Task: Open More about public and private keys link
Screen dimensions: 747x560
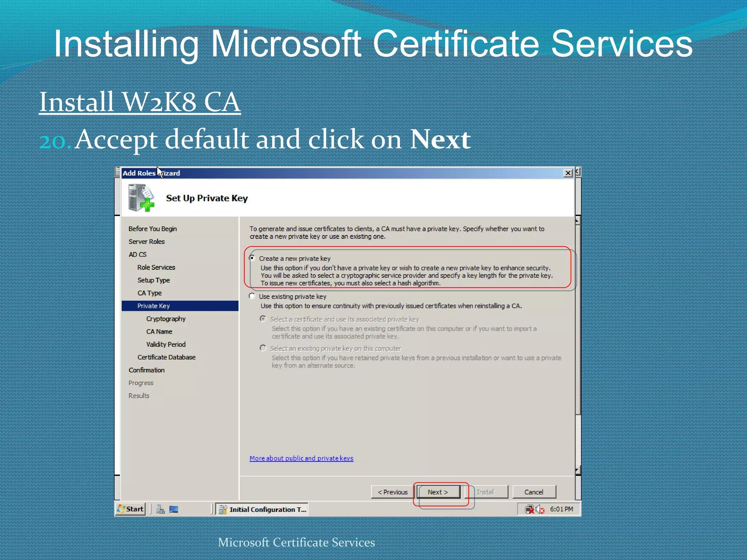Action: click(301, 458)
